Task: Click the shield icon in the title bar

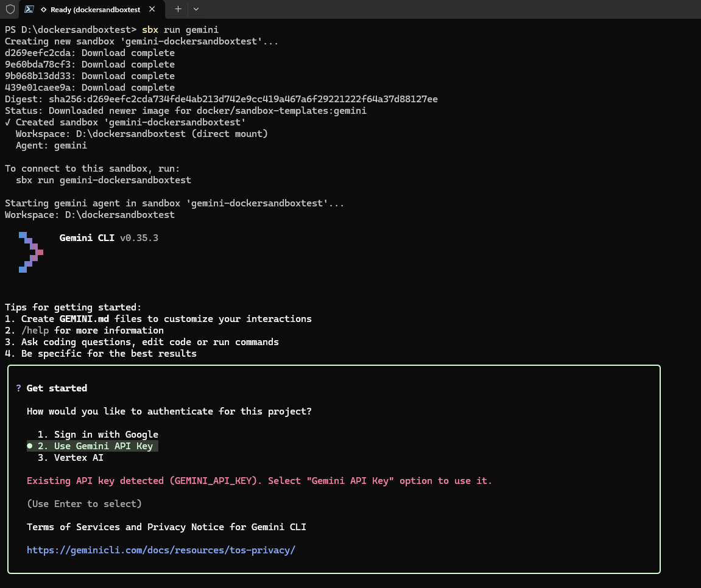Action: 10,9
